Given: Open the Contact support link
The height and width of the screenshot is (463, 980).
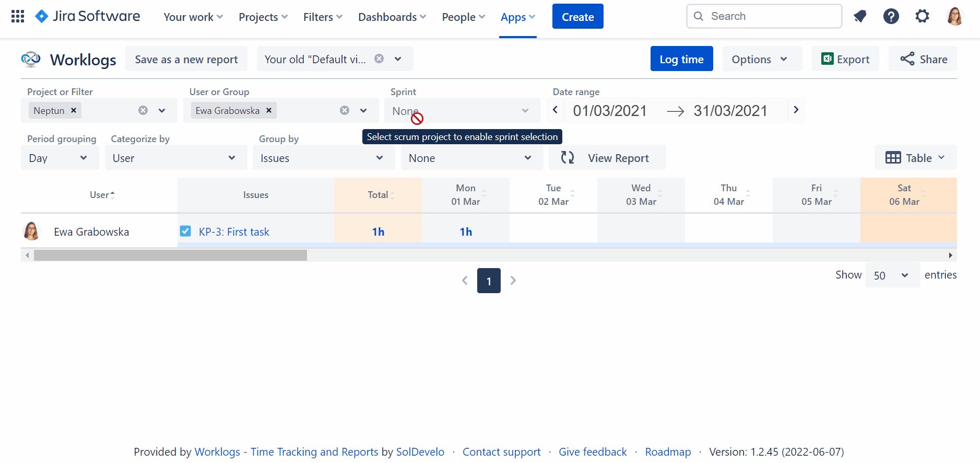Looking at the screenshot, I should coord(501,452).
